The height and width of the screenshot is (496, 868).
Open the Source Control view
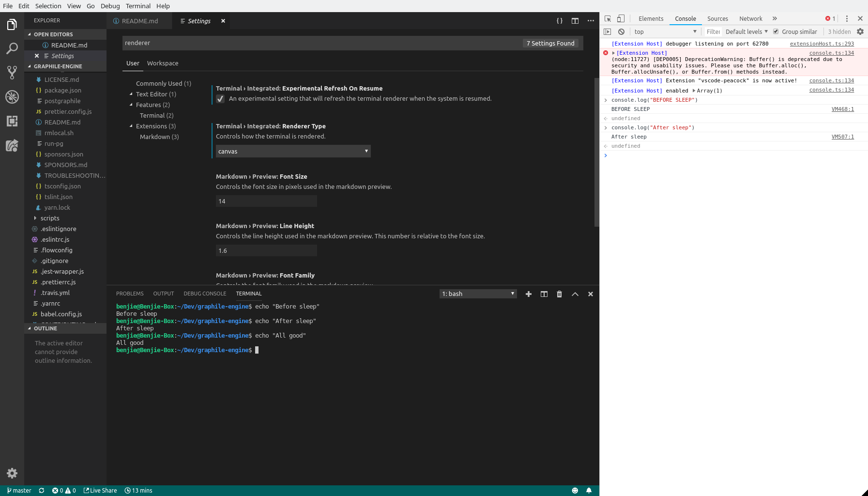[x=12, y=73]
